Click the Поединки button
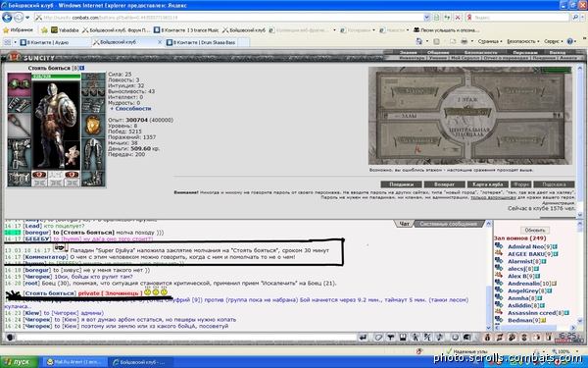Viewport: 588px width, 368px height. pos(401,184)
